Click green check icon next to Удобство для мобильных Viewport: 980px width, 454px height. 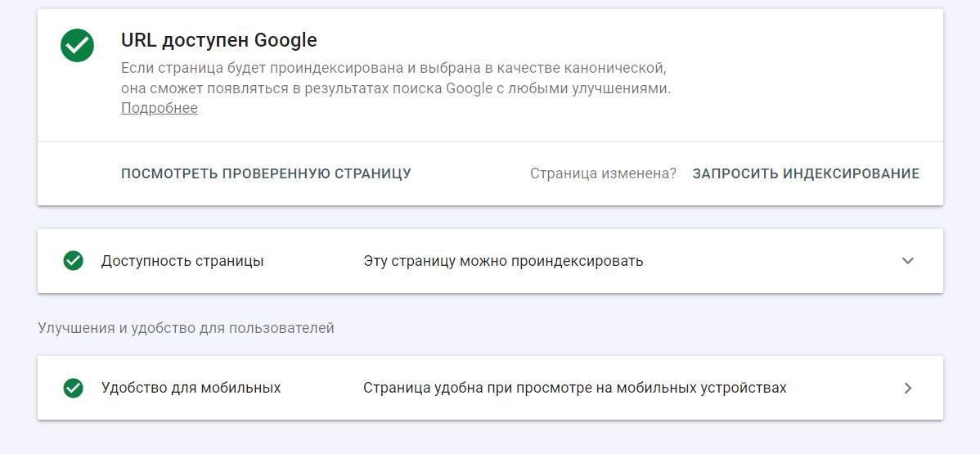click(x=73, y=388)
